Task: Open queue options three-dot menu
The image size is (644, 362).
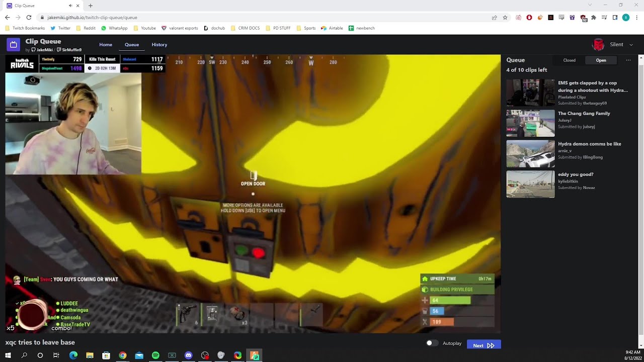Action: coord(628,60)
